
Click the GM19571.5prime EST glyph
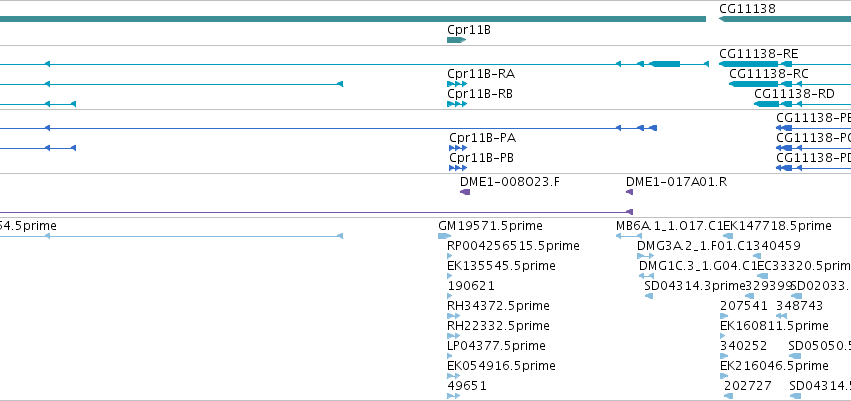click(444, 236)
